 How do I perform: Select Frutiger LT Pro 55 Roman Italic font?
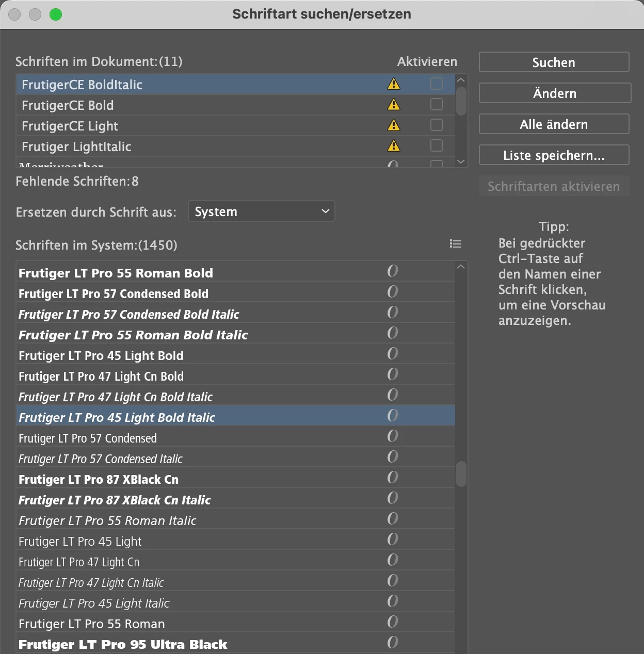click(235, 520)
